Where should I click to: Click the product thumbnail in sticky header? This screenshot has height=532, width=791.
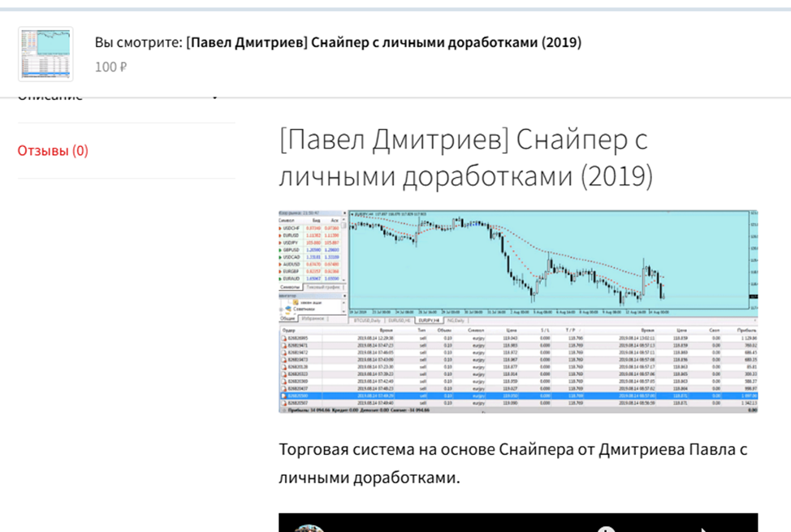pos(46,54)
